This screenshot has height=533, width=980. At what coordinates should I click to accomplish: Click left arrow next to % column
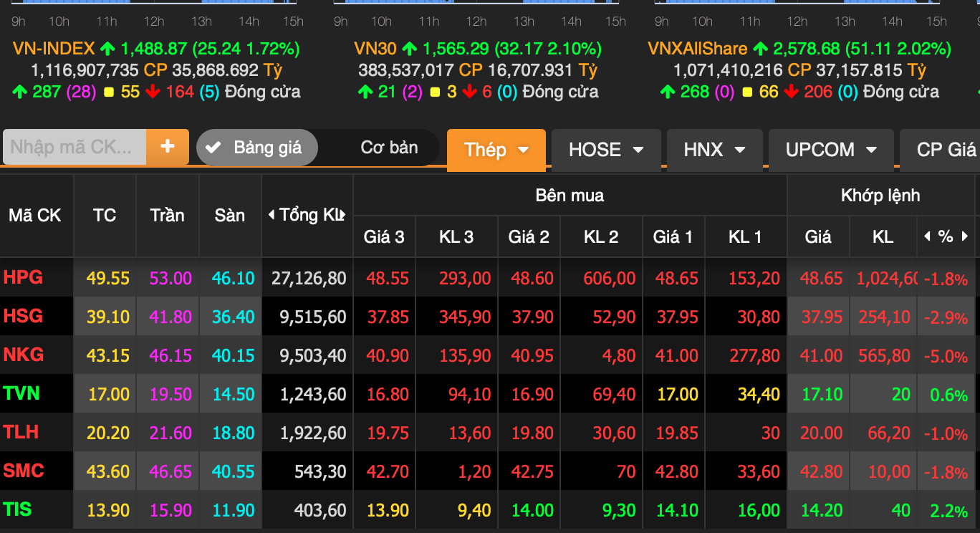click(x=928, y=236)
